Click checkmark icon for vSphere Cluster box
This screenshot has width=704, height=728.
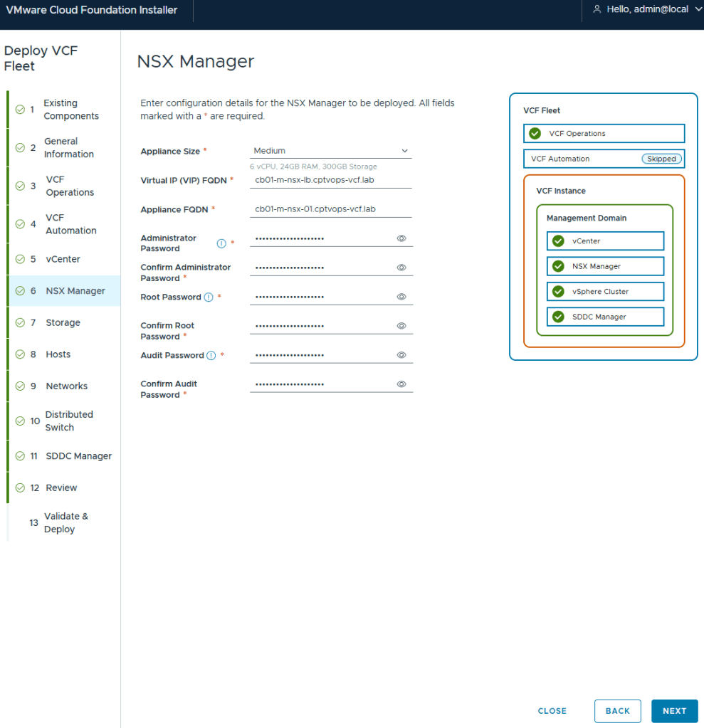coord(558,292)
